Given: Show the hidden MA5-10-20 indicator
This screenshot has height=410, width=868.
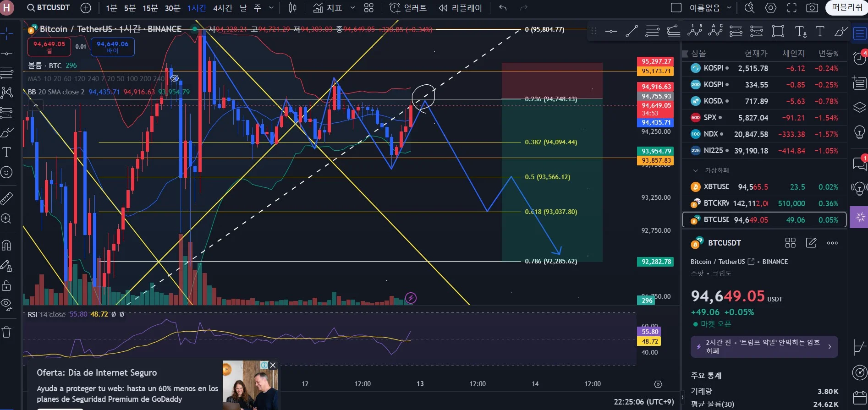Looking at the screenshot, I should click(x=175, y=78).
